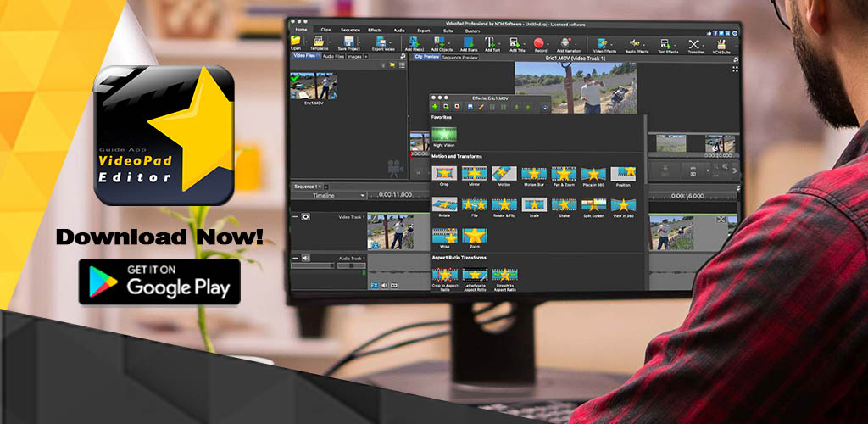Click the Get it on Google Play button
The height and width of the screenshot is (424, 868).
pos(160,282)
